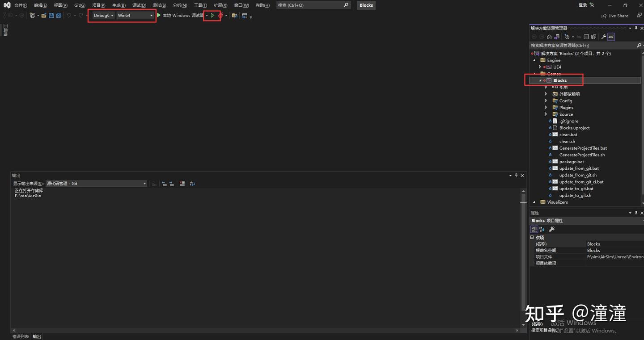
Task: Collapse the Blocks project node
Action: [x=540, y=80]
